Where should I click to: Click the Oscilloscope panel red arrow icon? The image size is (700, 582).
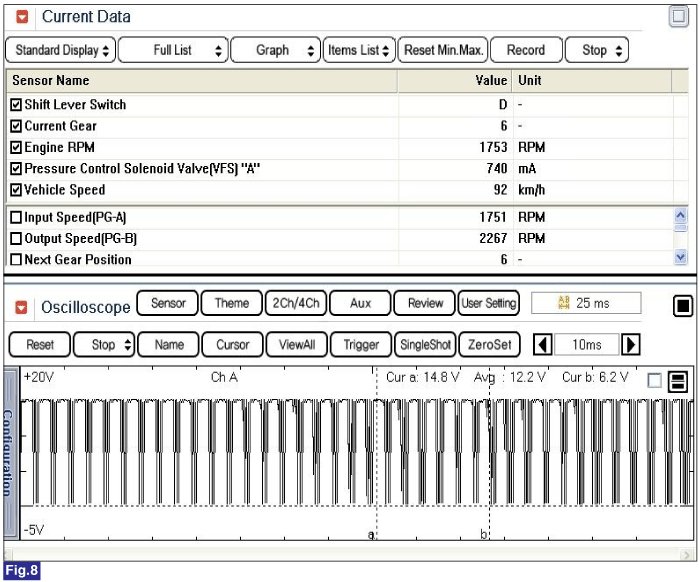click(x=22, y=306)
